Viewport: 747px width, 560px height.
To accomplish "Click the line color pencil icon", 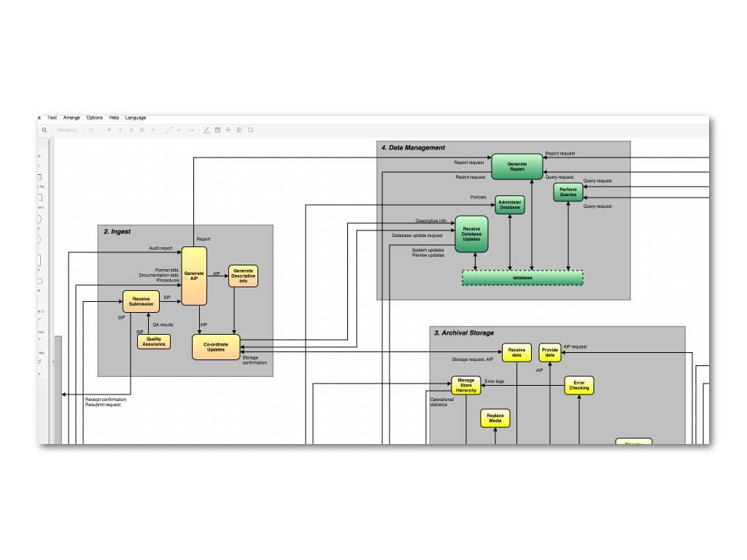I will click(206, 130).
